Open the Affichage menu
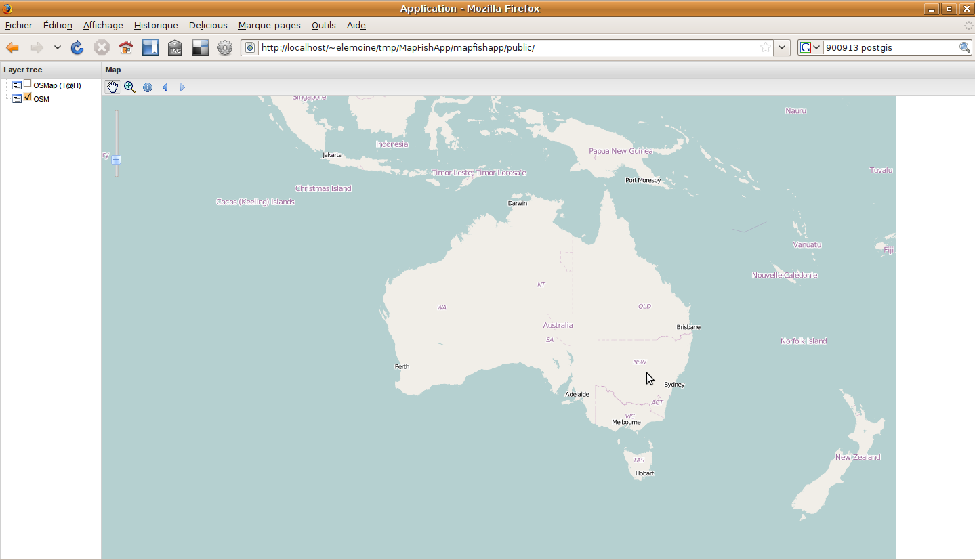 pos(103,26)
